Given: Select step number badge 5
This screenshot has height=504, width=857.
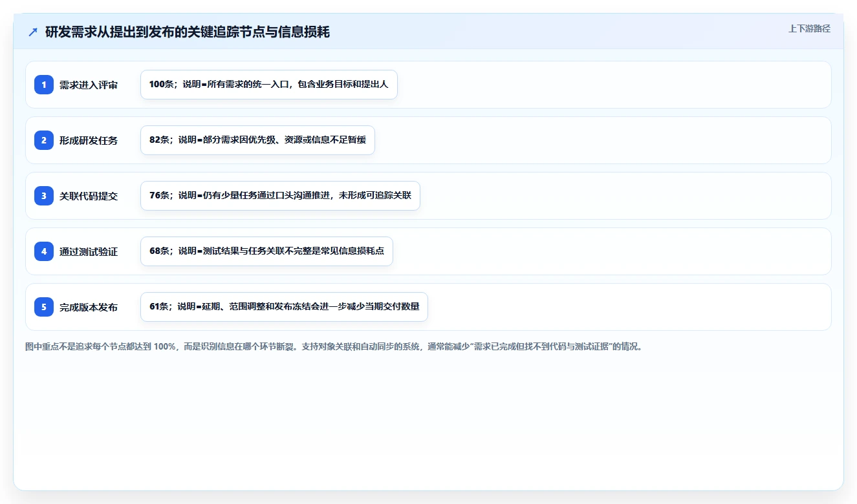Looking at the screenshot, I should click(x=44, y=307).
